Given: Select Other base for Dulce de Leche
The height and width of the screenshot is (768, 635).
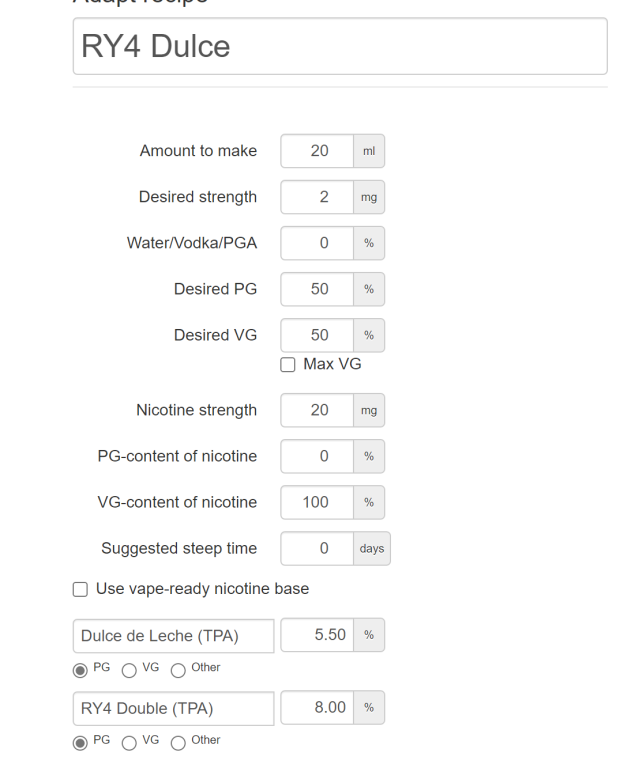Looking at the screenshot, I should pos(178,671).
